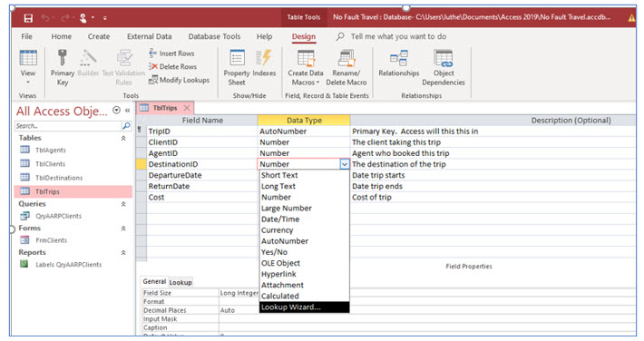Choose Long Text from data type list

coord(305,186)
